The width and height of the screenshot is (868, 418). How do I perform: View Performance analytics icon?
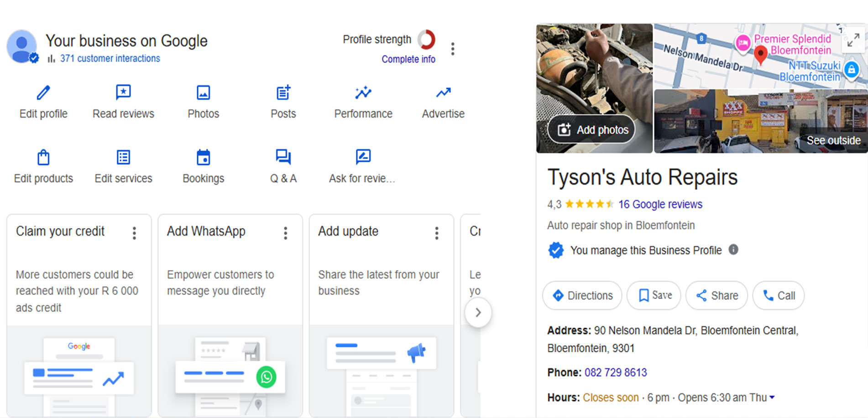click(363, 93)
